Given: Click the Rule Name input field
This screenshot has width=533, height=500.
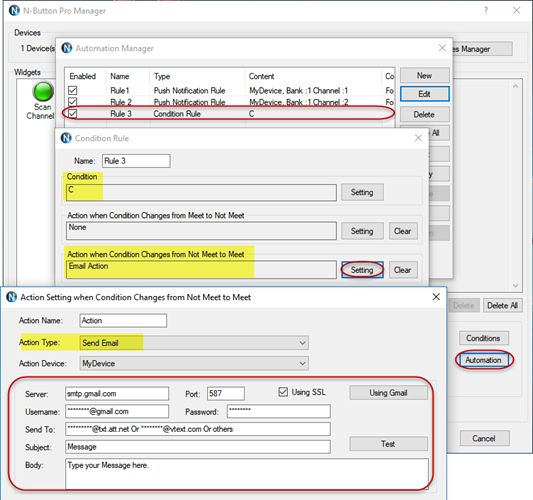Looking at the screenshot, I should tap(136, 161).
